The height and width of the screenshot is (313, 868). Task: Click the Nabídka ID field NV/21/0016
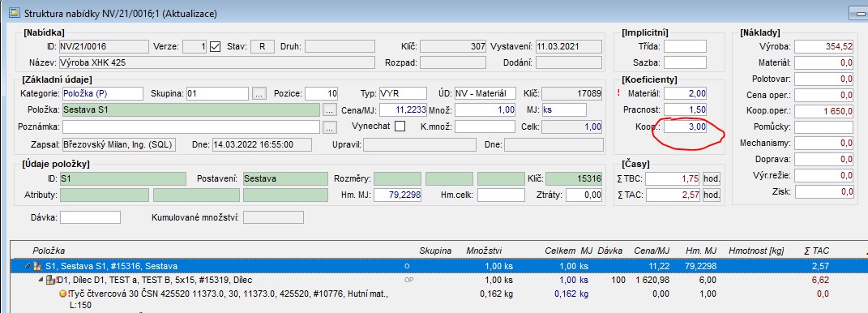(x=104, y=46)
